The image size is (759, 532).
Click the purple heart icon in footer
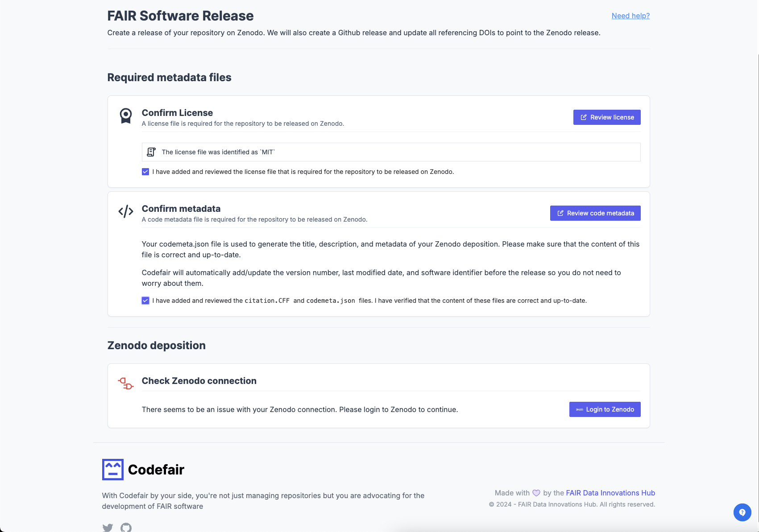tap(536, 493)
